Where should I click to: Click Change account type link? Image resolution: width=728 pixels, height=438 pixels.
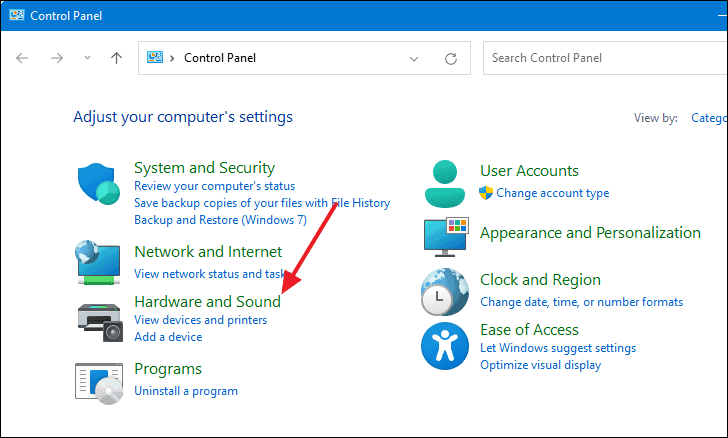(x=552, y=193)
